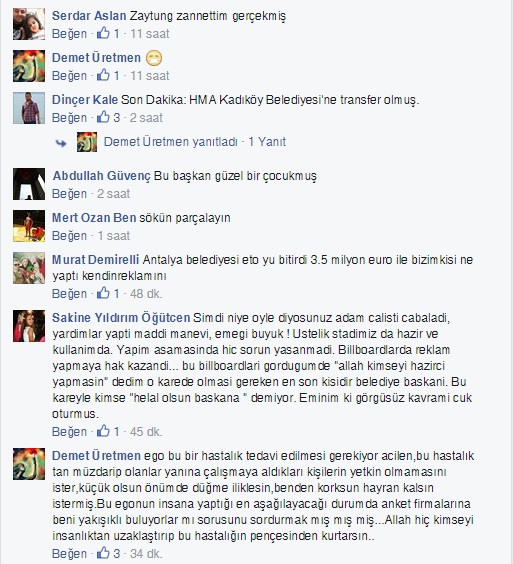Open Murat Demirelli's profile name
The height and width of the screenshot is (564, 513).
coord(95,259)
